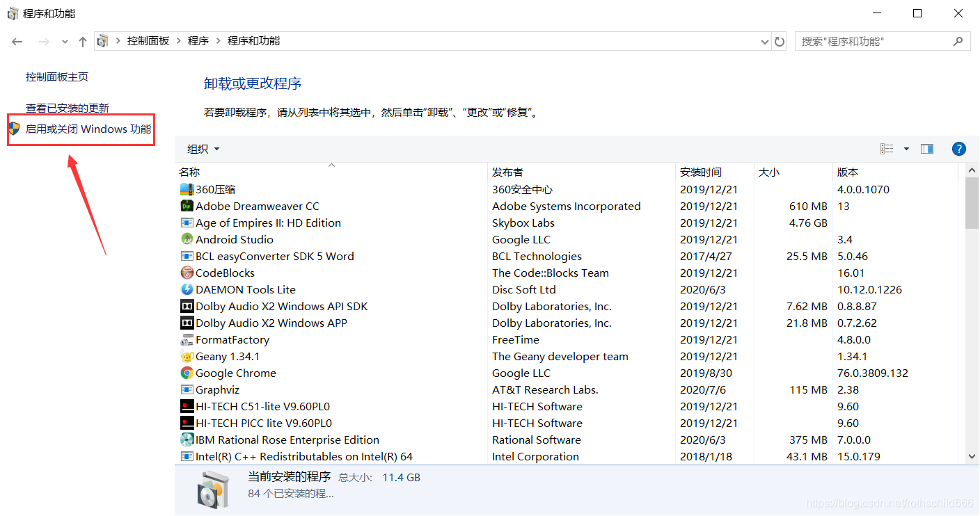Click the scroll down arrow of list scrollbar
Image resolution: width=980 pixels, height=516 pixels.
[972, 456]
